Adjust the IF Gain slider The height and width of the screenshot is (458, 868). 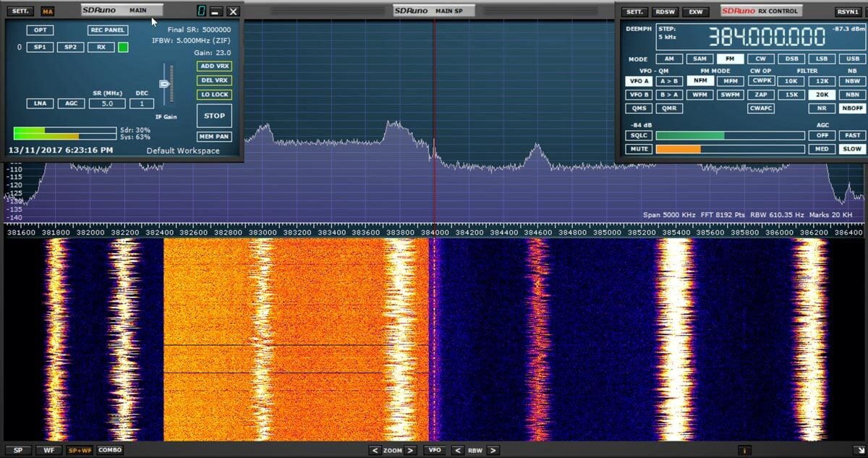pyautogui.click(x=165, y=85)
